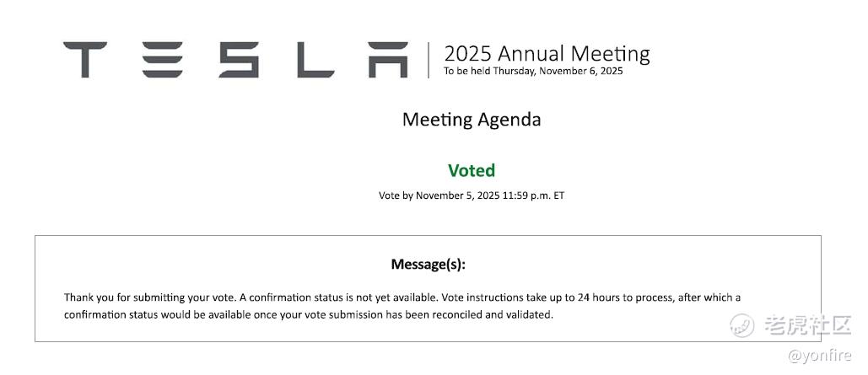Viewport: 868px width, 375px height.
Task: Click the Meeting Agenda heading
Action: 472,119
